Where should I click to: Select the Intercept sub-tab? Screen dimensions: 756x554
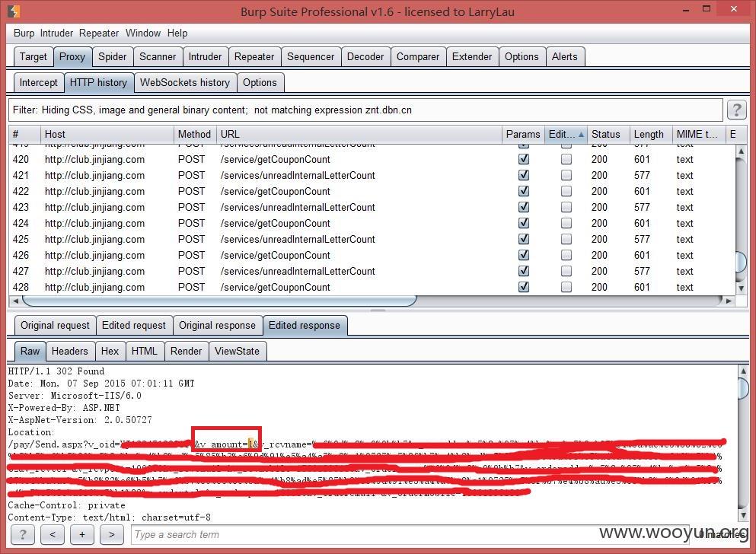pos(39,83)
